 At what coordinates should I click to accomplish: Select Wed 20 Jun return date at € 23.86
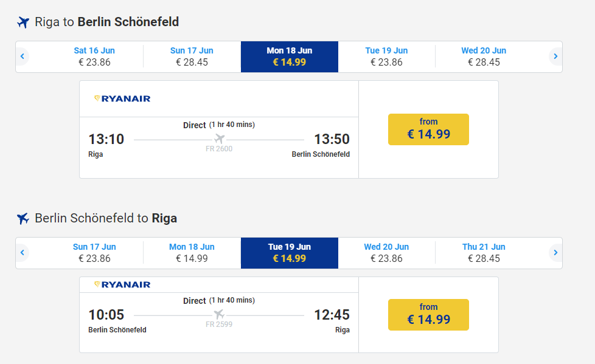click(387, 253)
